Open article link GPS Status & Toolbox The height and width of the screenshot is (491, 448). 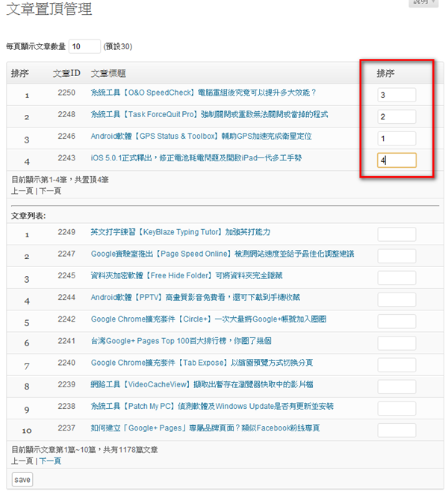point(201,137)
